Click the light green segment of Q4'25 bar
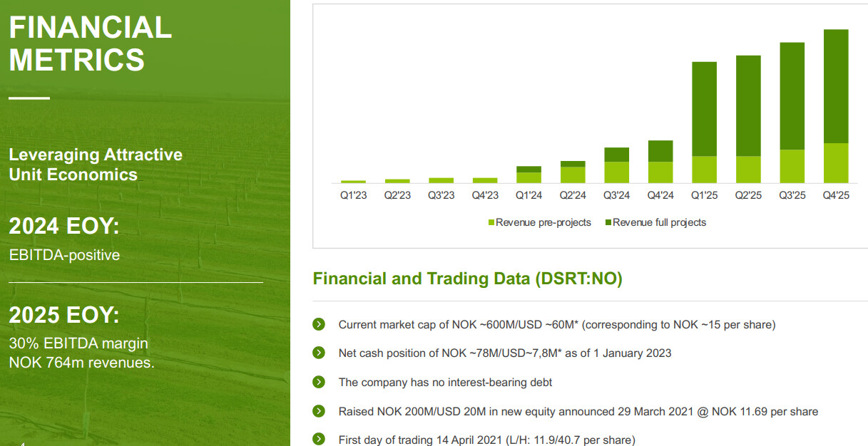 836,163
